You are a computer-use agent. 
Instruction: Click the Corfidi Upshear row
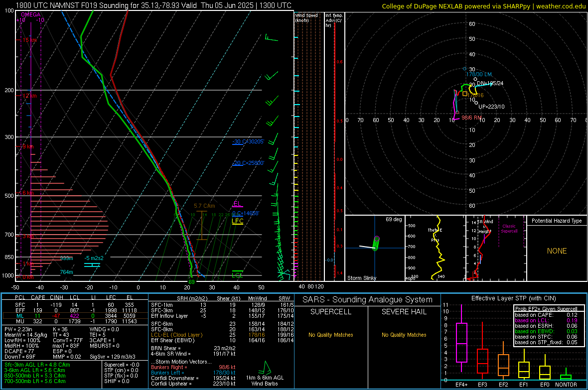pos(193,384)
